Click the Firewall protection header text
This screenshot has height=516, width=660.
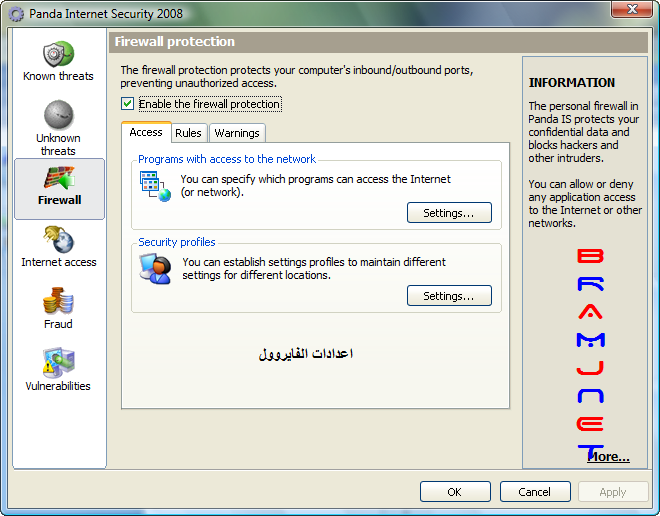pos(175,42)
